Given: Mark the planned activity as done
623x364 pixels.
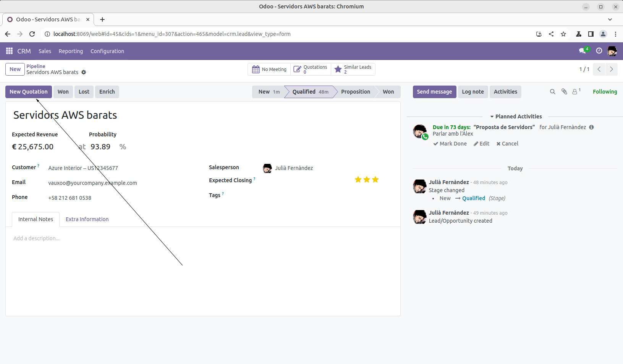Looking at the screenshot, I should coord(450,144).
